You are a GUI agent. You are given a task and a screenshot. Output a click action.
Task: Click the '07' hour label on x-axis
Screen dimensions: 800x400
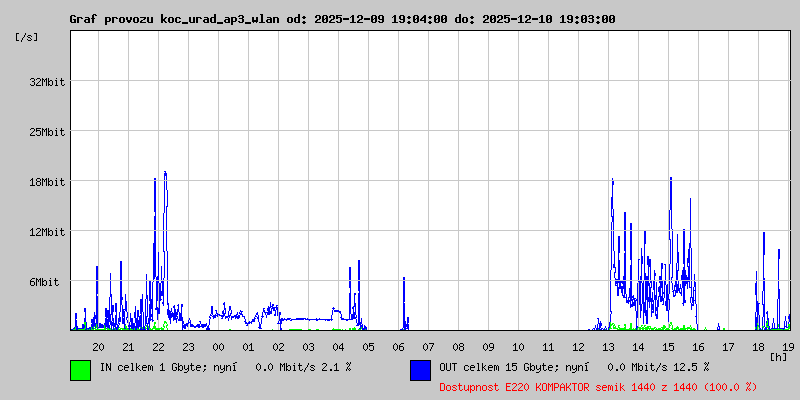point(428,347)
